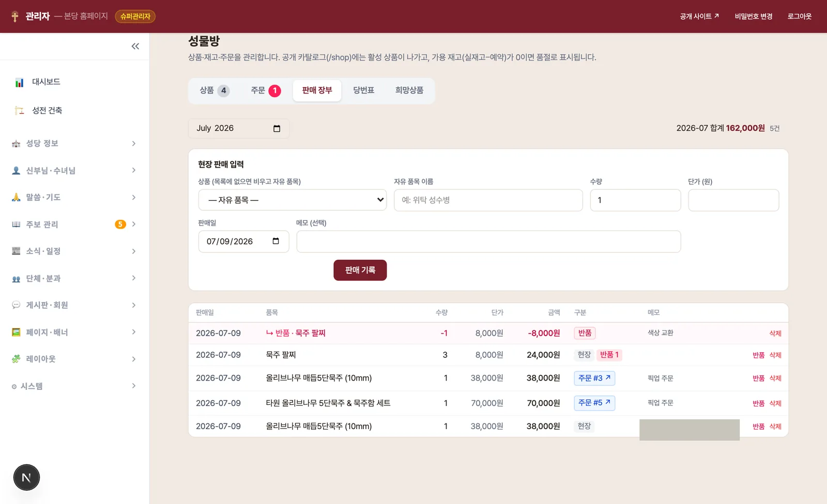Screen dimensions: 827x504
Task: Click the church icon beside 성당 정보
Action: click(x=16, y=144)
